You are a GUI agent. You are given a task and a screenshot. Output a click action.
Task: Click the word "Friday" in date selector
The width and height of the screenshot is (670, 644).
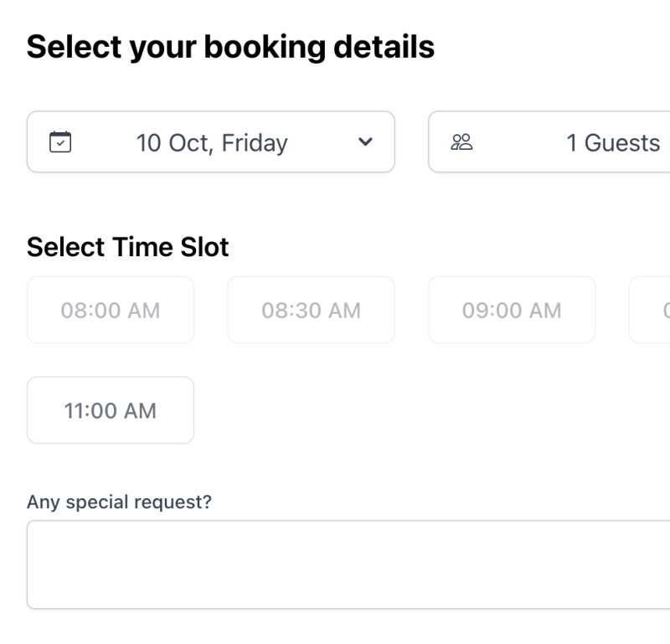point(255,143)
